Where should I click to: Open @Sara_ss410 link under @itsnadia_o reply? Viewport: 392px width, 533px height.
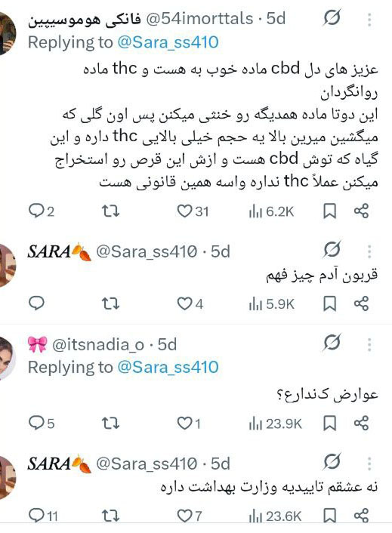(168, 367)
